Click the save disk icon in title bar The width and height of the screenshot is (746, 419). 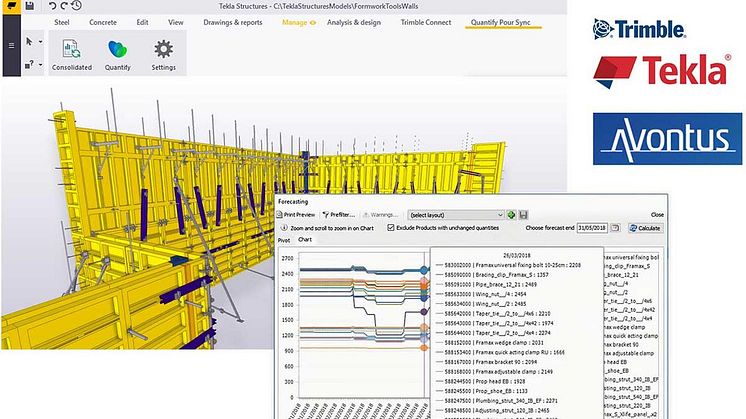[x=30, y=6]
